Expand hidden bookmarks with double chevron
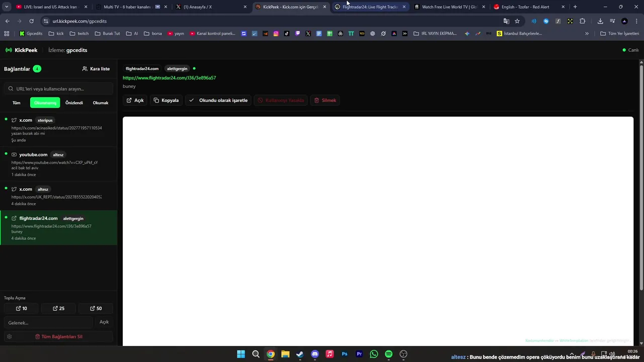 587,34
